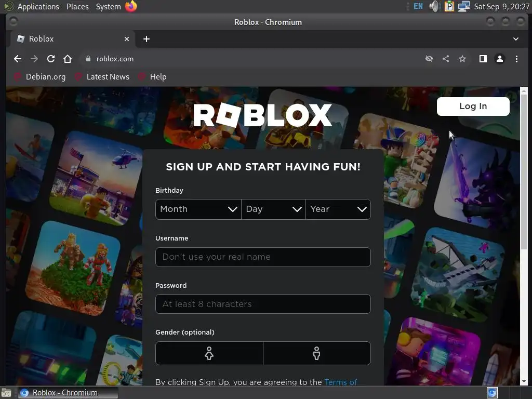Click the Username input field
Image resolution: width=532 pixels, height=399 pixels.
click(x=263, y=257)
